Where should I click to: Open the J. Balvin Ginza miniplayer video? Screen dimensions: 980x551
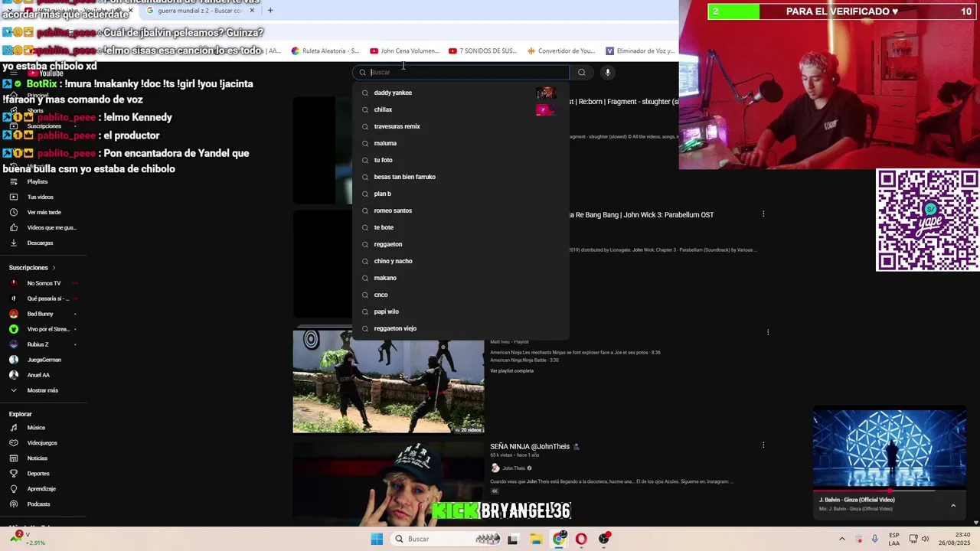[890, 450]
